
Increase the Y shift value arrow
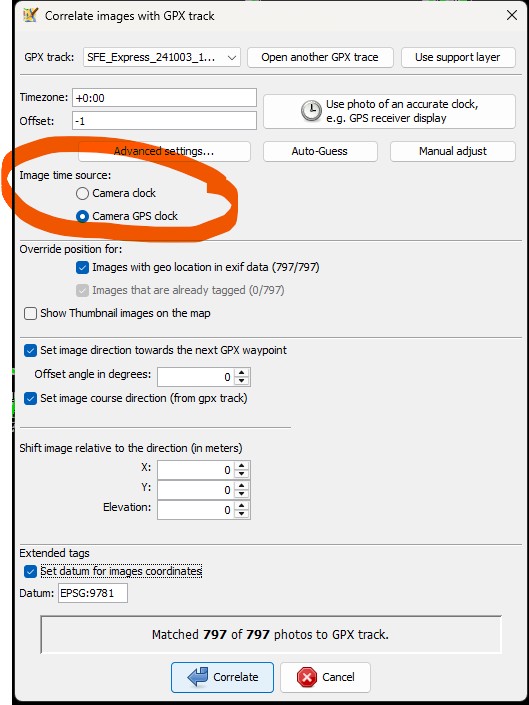pos(242,486)
